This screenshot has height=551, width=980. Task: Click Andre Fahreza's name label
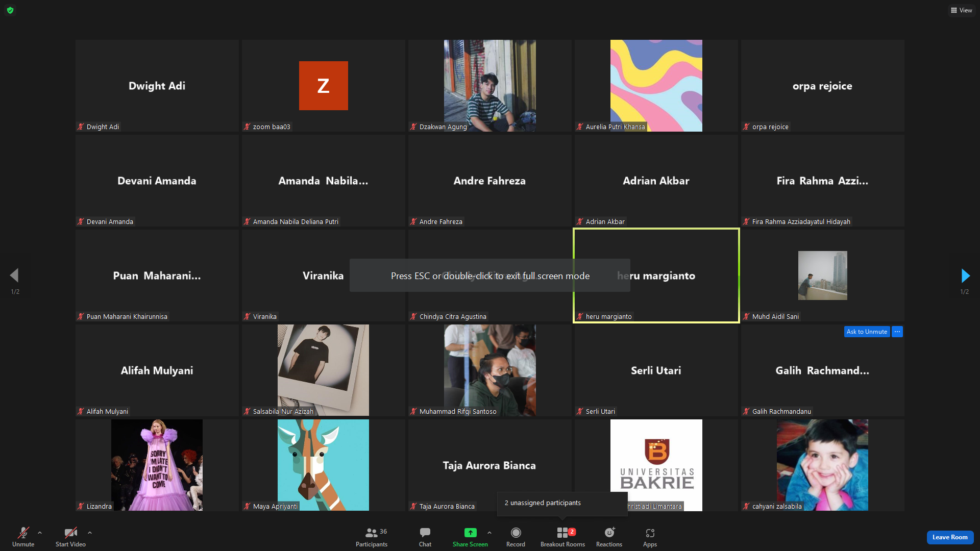441,222
